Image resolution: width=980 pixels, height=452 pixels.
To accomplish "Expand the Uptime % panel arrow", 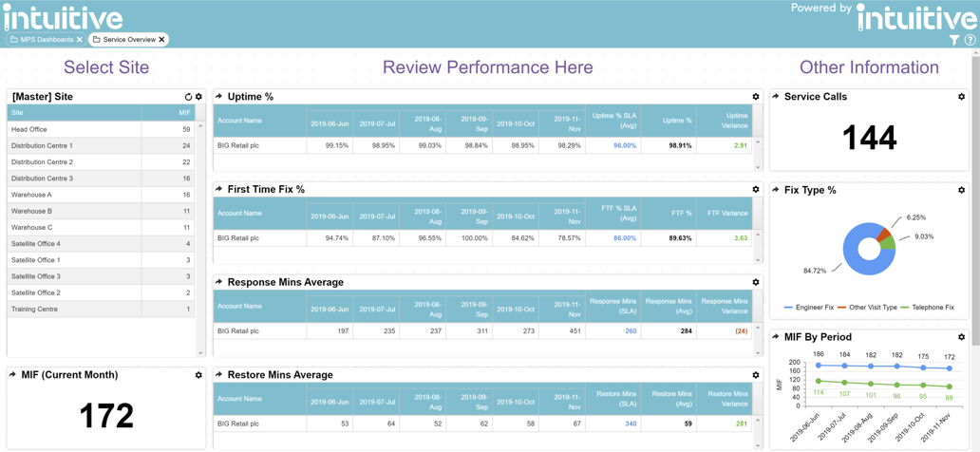I will [219, 97].
